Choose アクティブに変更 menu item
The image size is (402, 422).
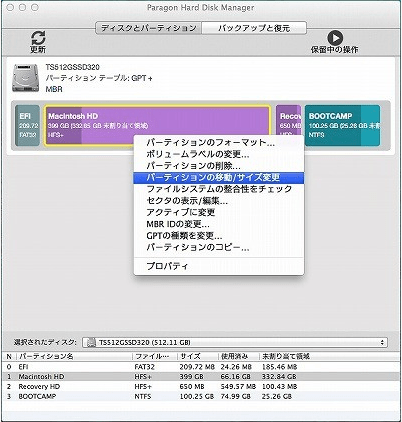click(x=219, y=213)
